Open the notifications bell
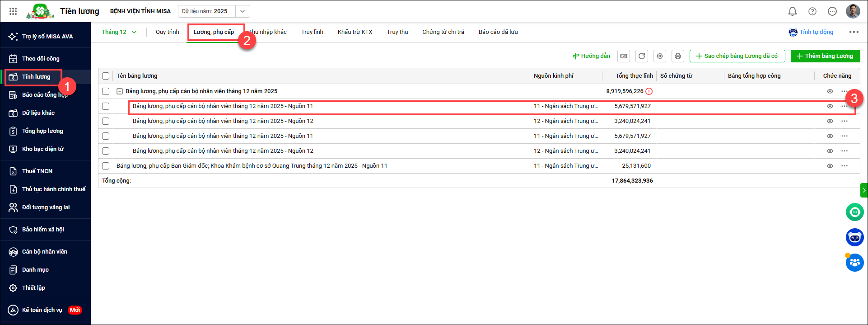The image size is (868, 325). coord(792,11)
